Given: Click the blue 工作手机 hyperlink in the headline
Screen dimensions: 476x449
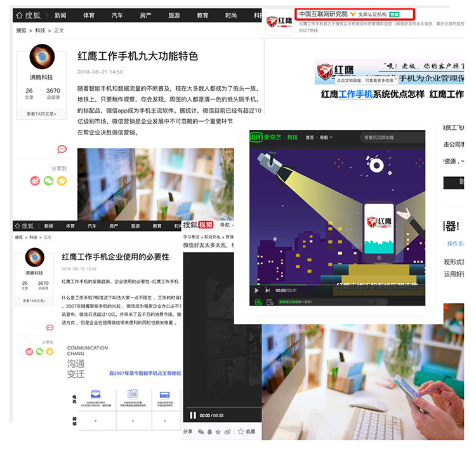Looking at the screenshot, I should point(355,94).
